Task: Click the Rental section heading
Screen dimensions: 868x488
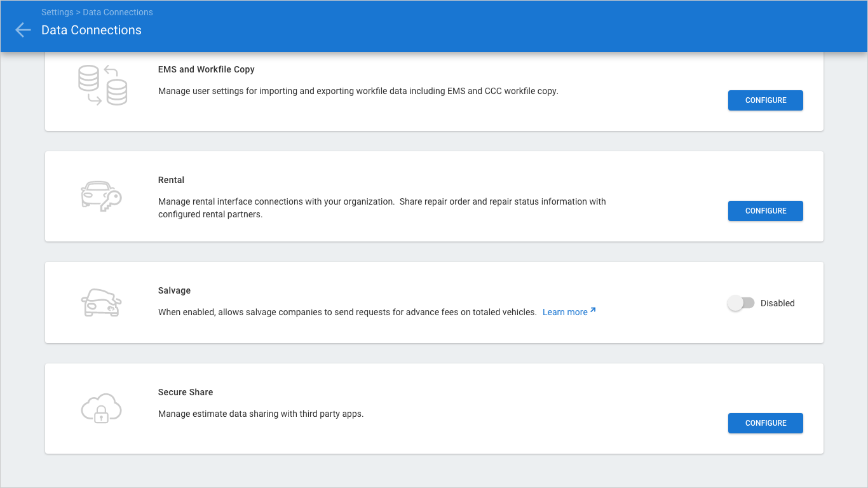Action: (171, 180)
